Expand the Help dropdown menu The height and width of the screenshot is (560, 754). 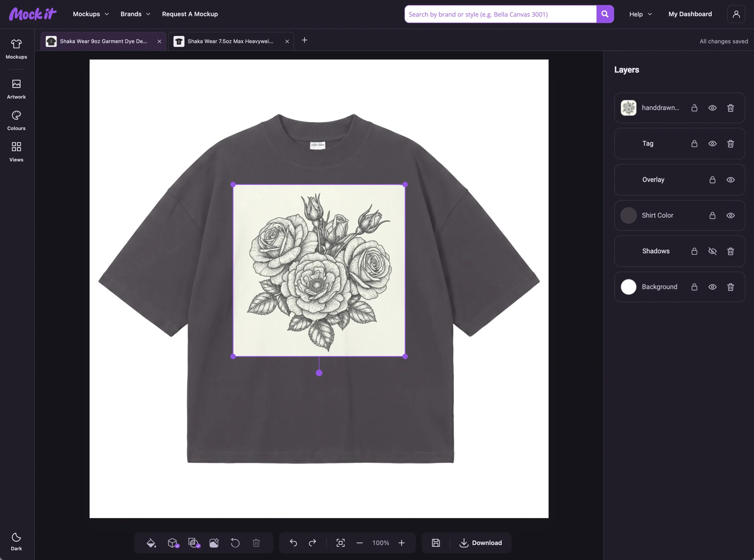tap(640, 14)
